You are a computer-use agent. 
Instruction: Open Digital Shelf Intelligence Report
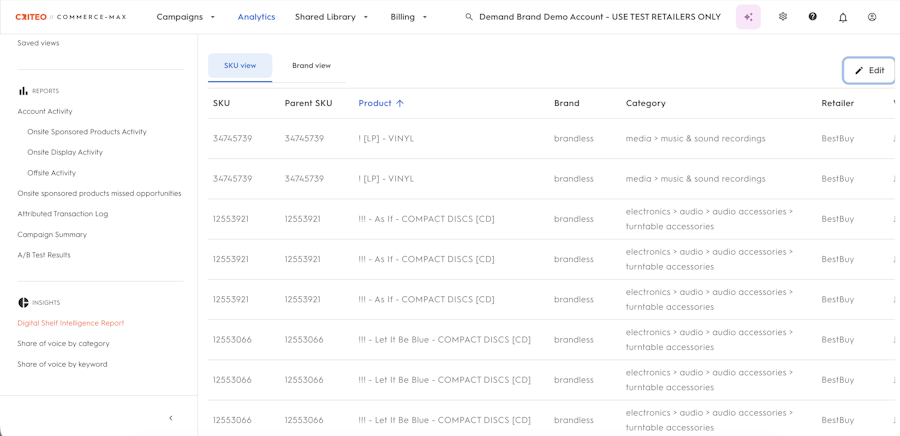click(71, 323)
